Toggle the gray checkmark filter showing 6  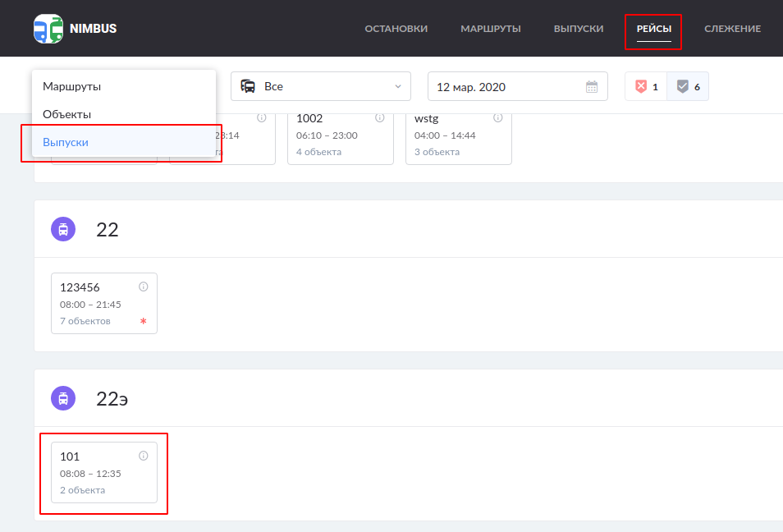point(688,86)
